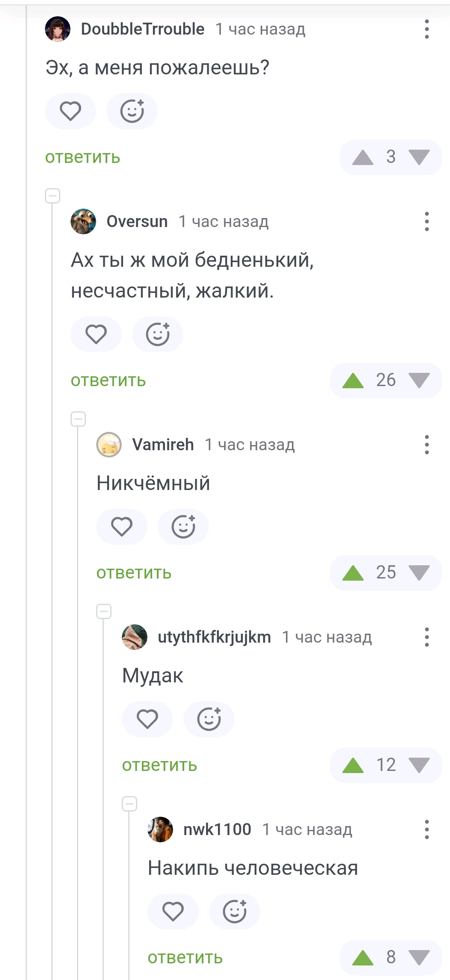Upvote DoubbleTrrouble's comment rated 3
This screenshot has width=450, height=980.
tap(363, 157)
